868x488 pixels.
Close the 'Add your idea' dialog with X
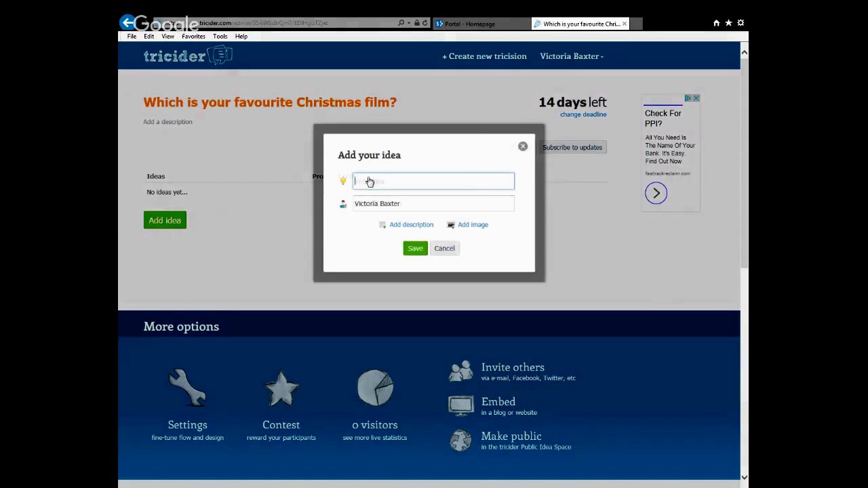click(523, 146)
